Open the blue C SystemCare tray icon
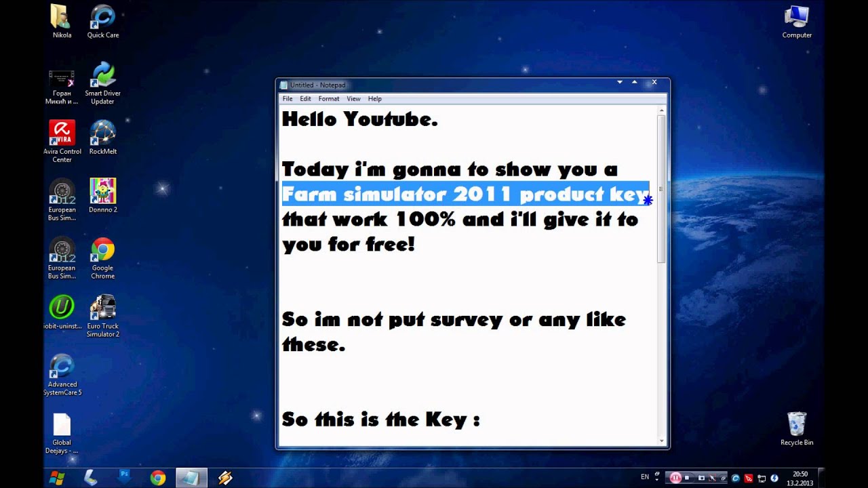Screen dimensions: 868x488 [x=736, y=478]
